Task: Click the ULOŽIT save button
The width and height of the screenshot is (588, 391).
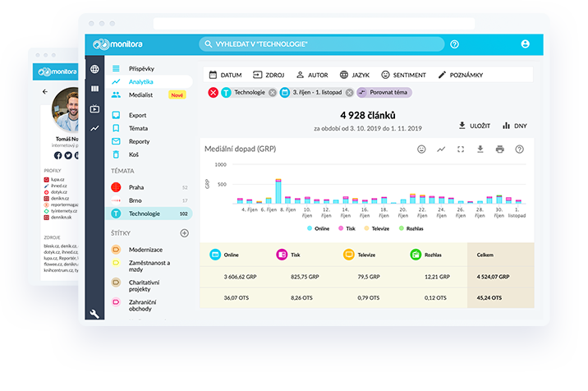Action: tap(474, 126)
